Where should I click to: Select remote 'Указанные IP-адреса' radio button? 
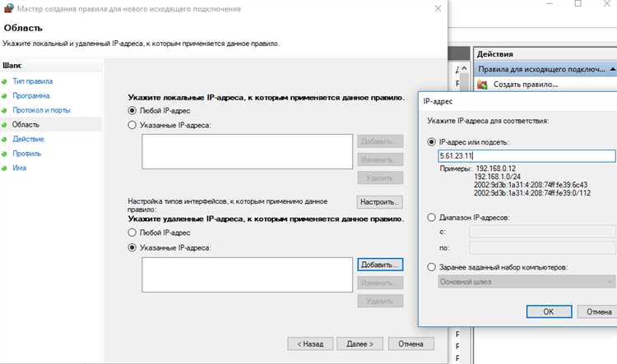coord(132,247)
